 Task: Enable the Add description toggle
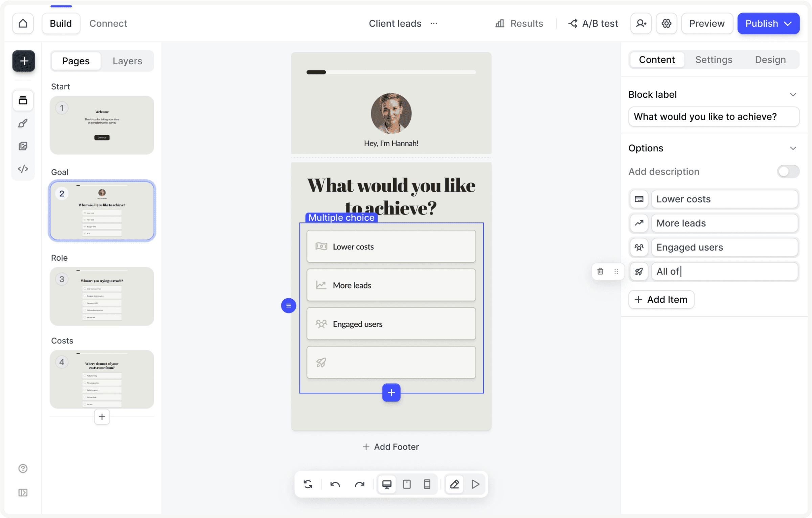pyautogui.click(x=788, y=172)
